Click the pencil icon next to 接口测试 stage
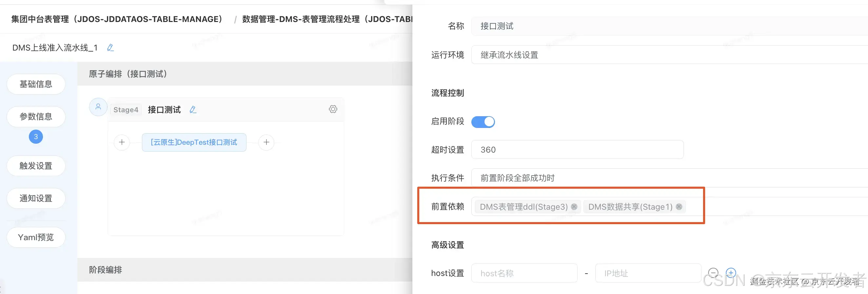This screenshot has height=294, width=868. click(193, 110)
